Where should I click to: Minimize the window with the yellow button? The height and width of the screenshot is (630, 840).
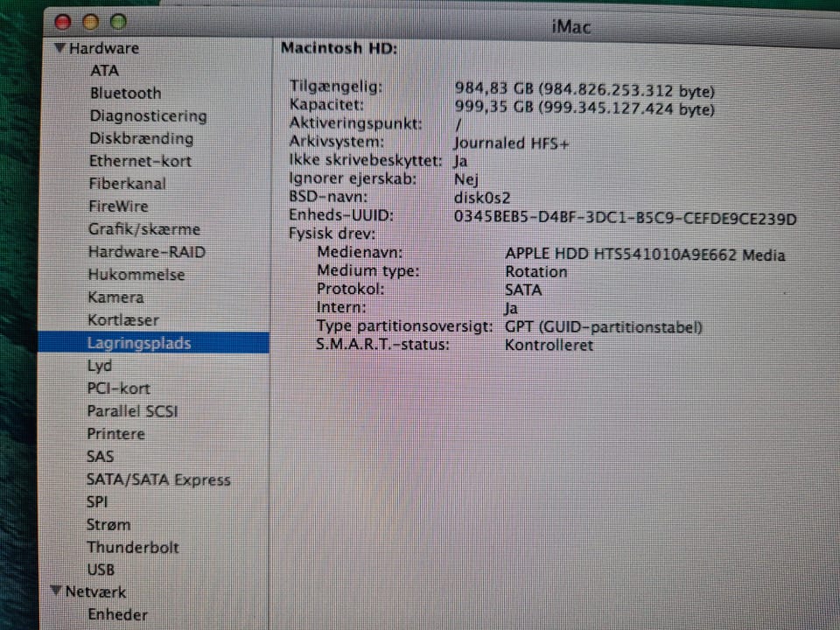[90, 22]
